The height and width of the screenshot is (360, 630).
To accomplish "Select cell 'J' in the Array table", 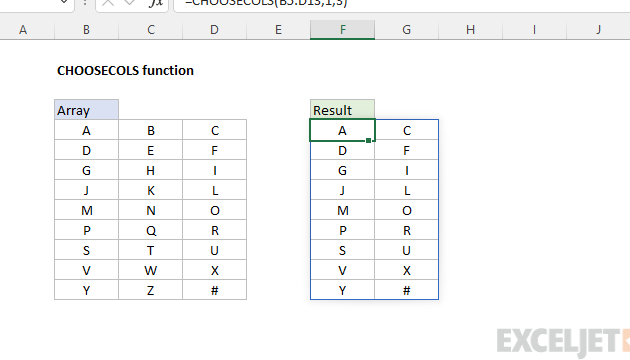I will point(86,190).
